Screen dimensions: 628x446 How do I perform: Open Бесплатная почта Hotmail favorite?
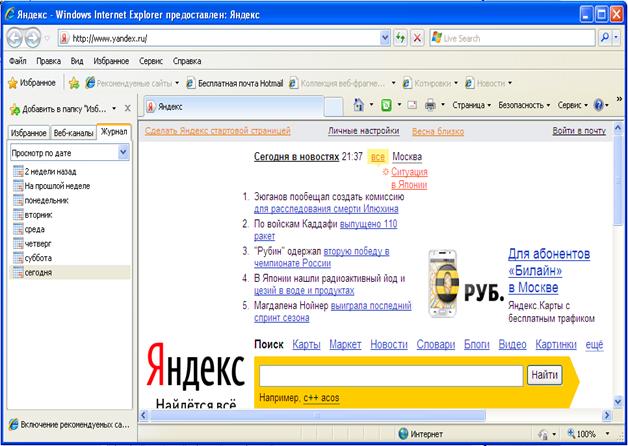click(235, 83)
